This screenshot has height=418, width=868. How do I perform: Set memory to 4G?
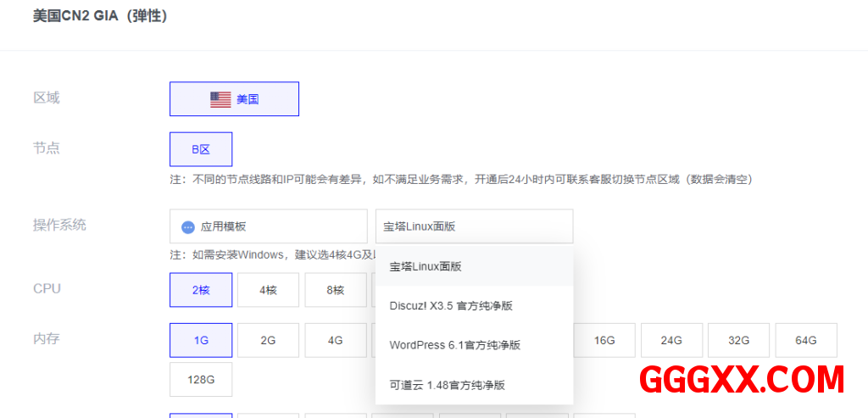[336, 340]
